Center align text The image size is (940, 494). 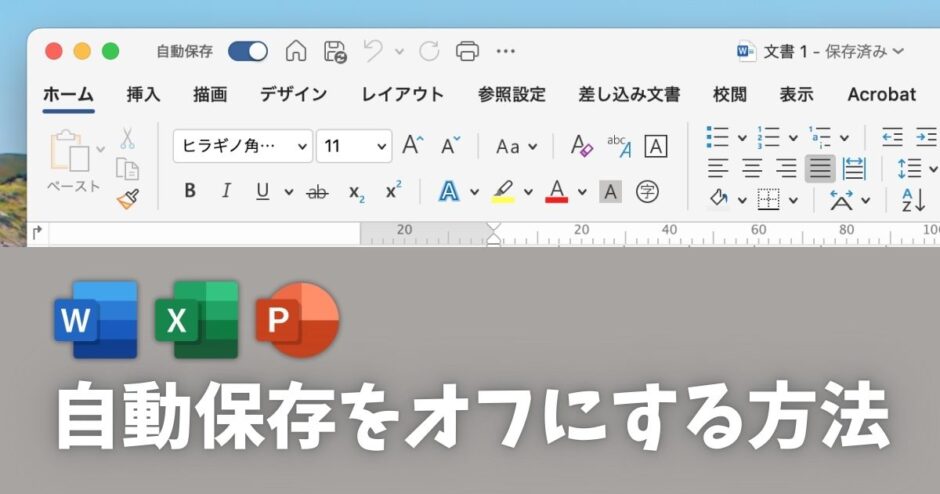(x=752, y=168)
